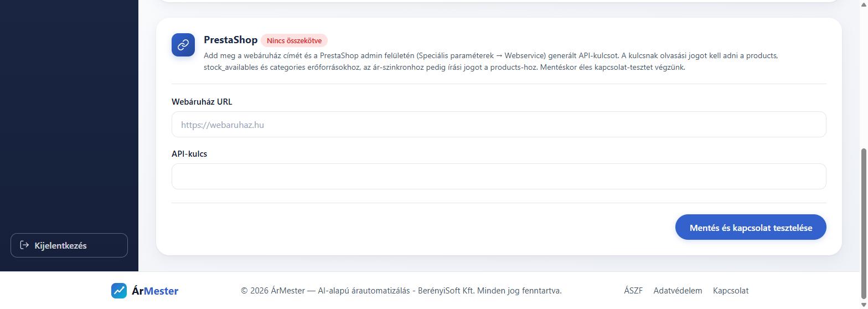
Task: Click the ÁrMester chart logo icon
Action: coord(119,291)
